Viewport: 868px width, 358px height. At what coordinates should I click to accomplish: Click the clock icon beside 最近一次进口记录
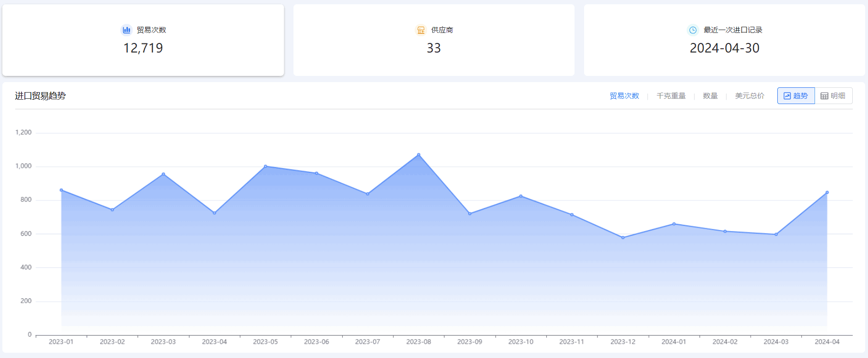(x=693, y=30)
